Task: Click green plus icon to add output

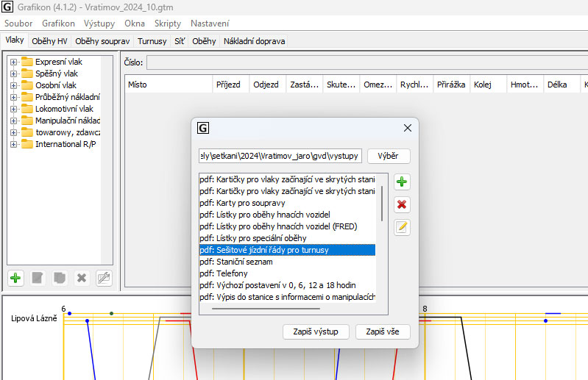Action: [x=401, y=182]
